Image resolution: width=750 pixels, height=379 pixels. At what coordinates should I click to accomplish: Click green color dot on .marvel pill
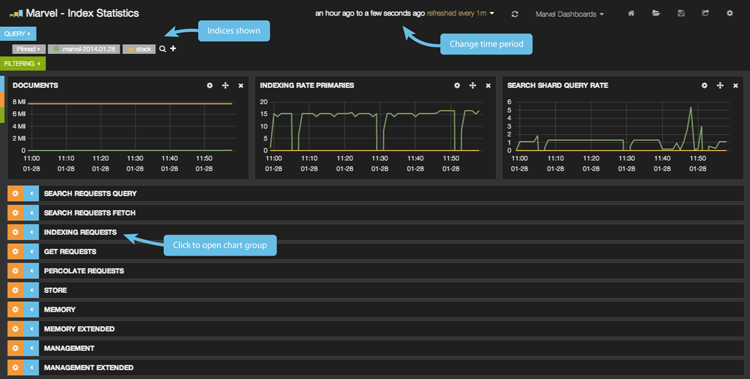(56, 49)
